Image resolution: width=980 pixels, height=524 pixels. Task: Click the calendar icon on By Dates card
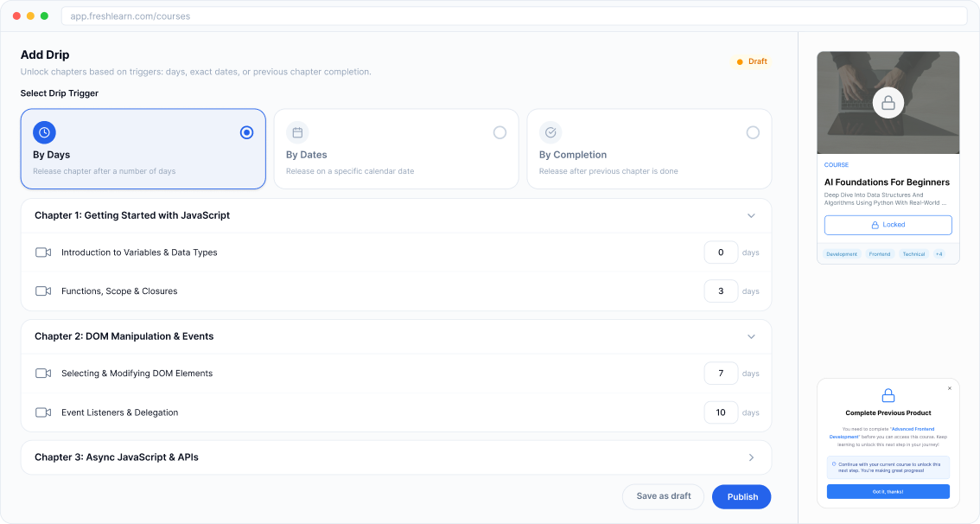tap(297, 132)
